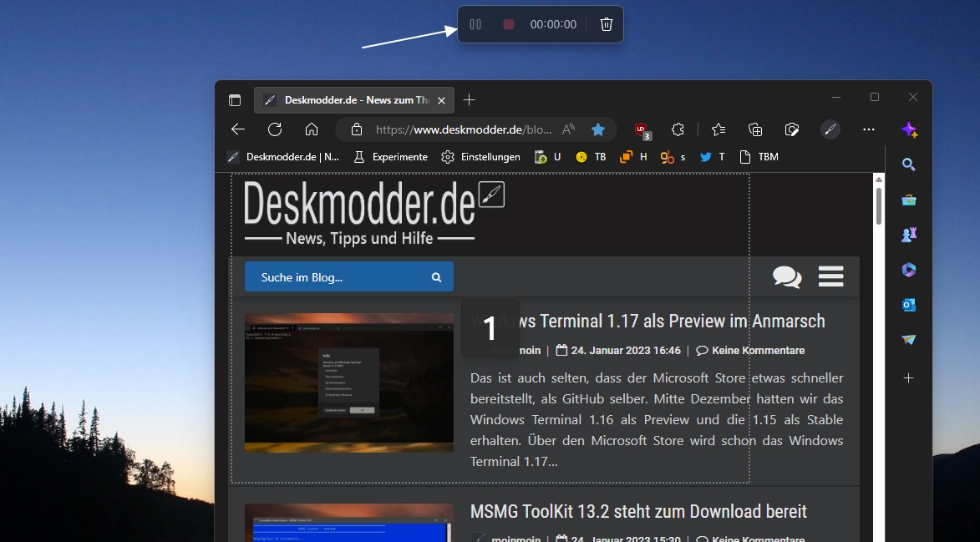
Task: Click the vertical scrollbar thumb
Action: [879, 206]
